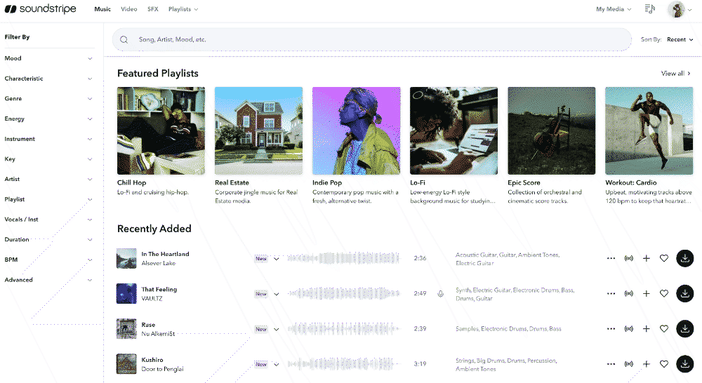Favorite Rase with heart icon
The width and height of the screenshot is (702, 383).
pyautogui.click(x=664, y=328)
